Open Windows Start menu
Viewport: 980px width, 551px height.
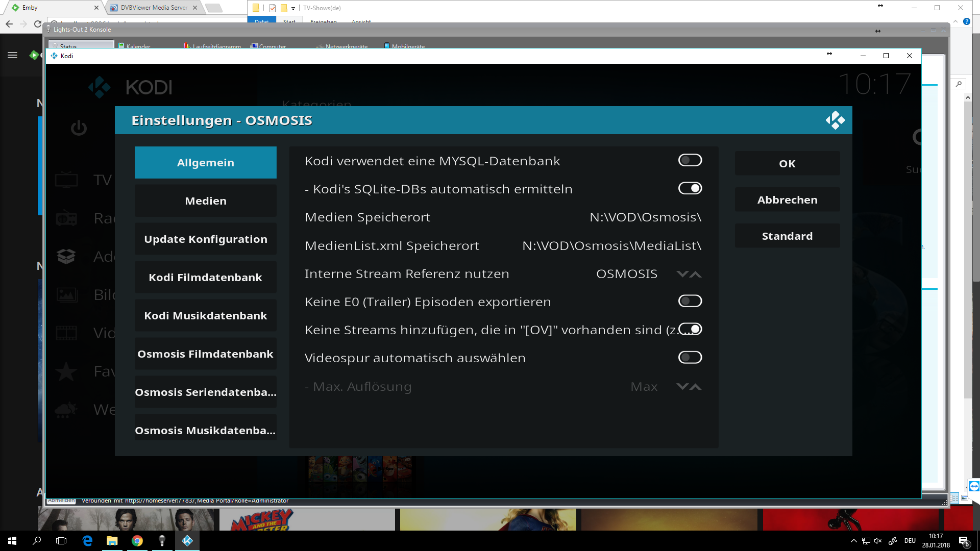pos(12,541)
